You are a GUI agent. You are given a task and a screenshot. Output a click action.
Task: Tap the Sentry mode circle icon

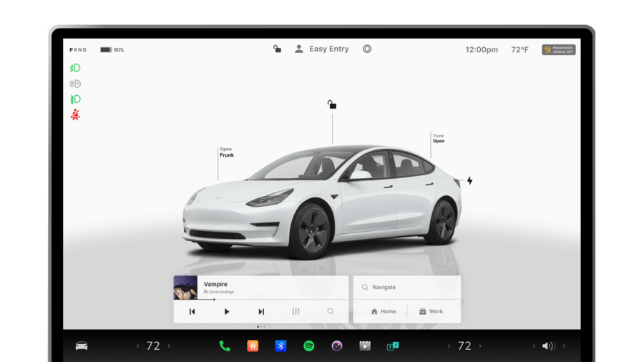[x=367, y=49]
